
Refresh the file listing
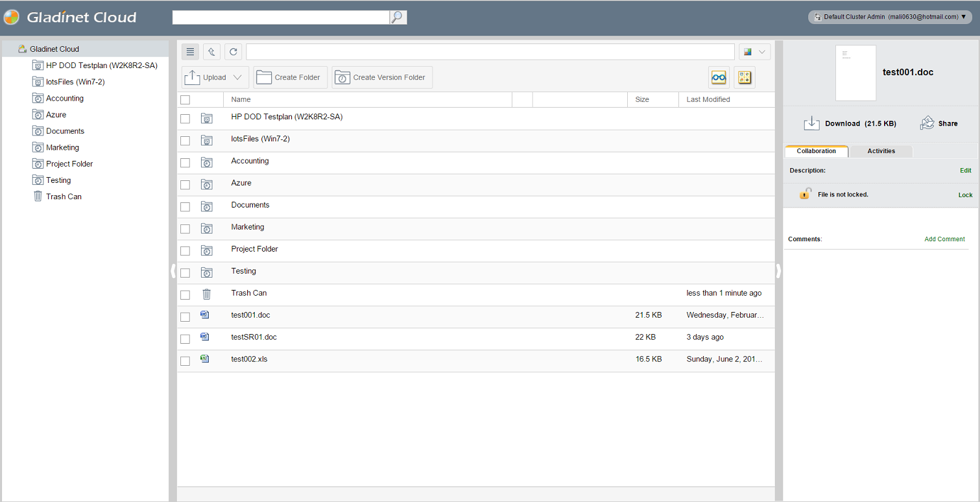click(233, 52)
